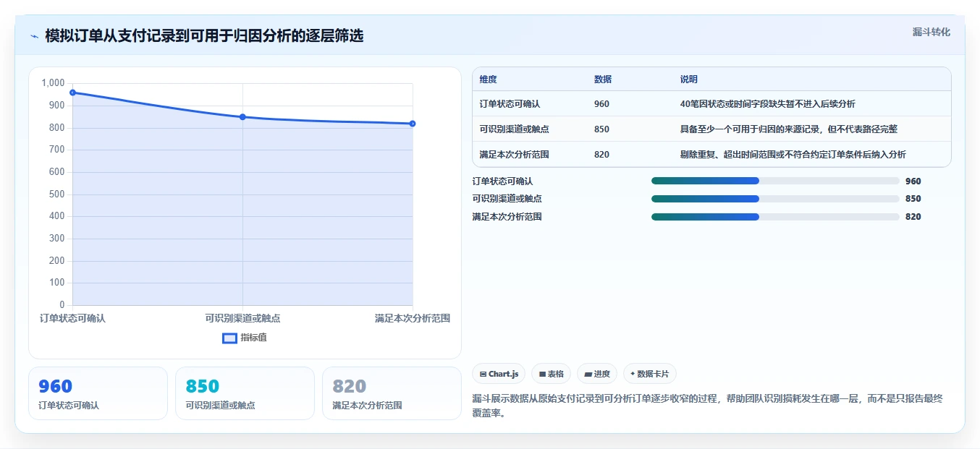The height and width of the screenshot is (449, 980).
Task: Click the 960 data point on chart
Action: (x=72, y=93)
